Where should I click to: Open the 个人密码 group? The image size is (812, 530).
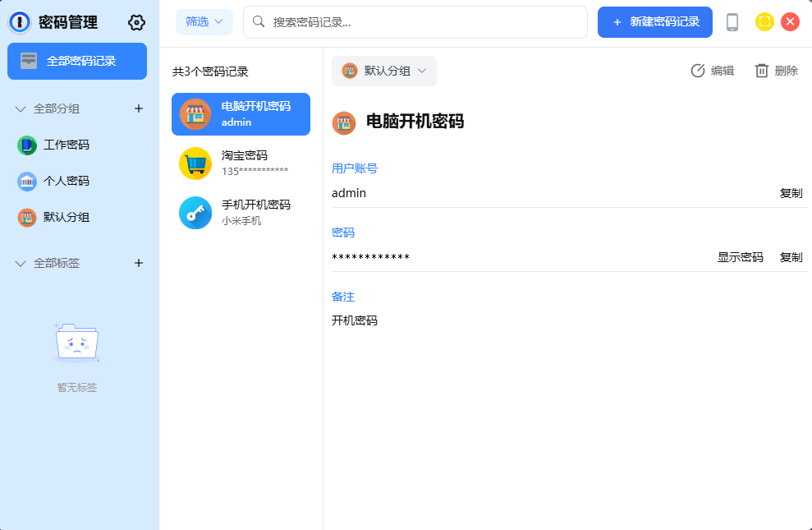[66, 181]
